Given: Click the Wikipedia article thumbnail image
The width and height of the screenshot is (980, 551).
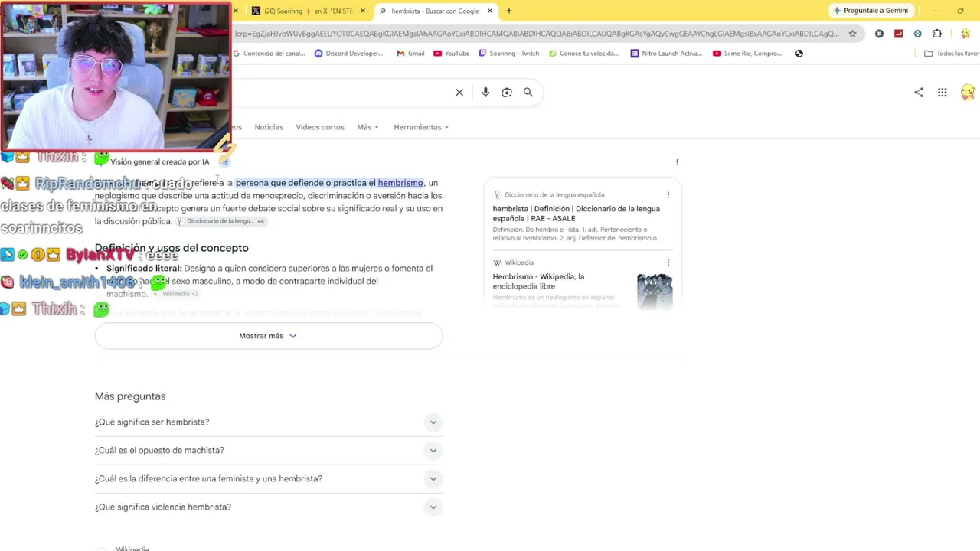Looking at the screenshot, I should 655,291.
